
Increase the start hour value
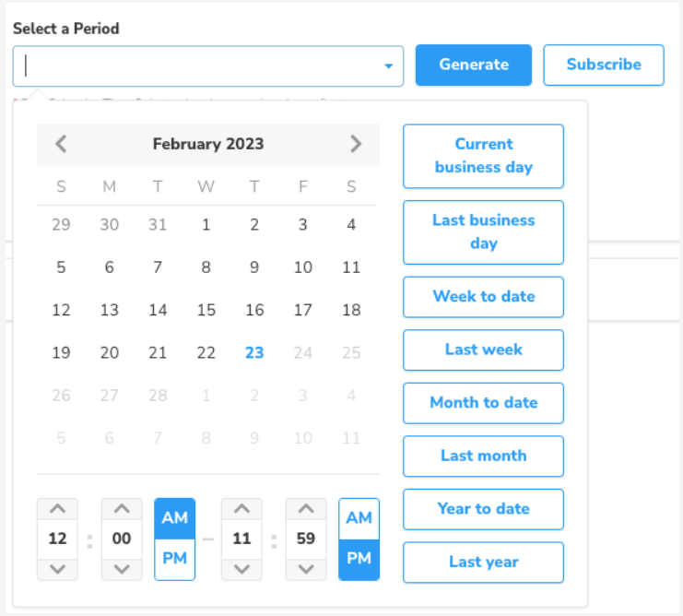click(57, 510)
